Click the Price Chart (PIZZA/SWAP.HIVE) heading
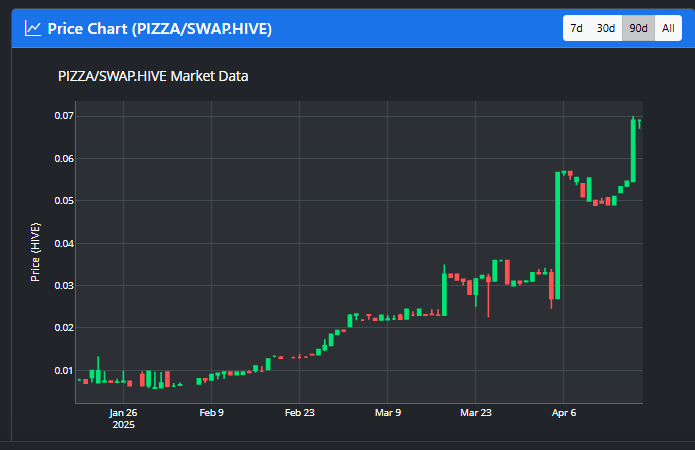695x450 pixels. click(160, 29)
